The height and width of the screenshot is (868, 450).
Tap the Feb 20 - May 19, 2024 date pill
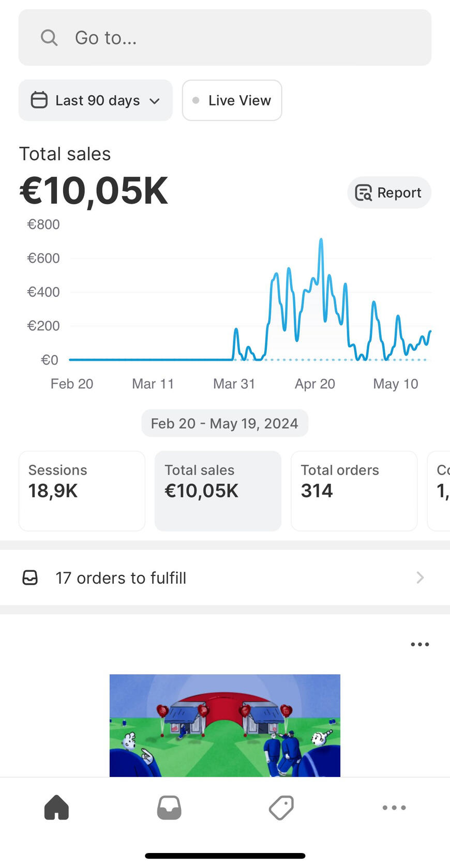coord(224,423)
